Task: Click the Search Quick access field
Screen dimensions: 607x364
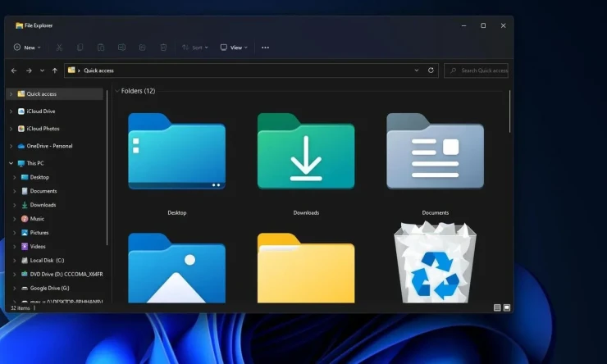Action: point(476,71)
